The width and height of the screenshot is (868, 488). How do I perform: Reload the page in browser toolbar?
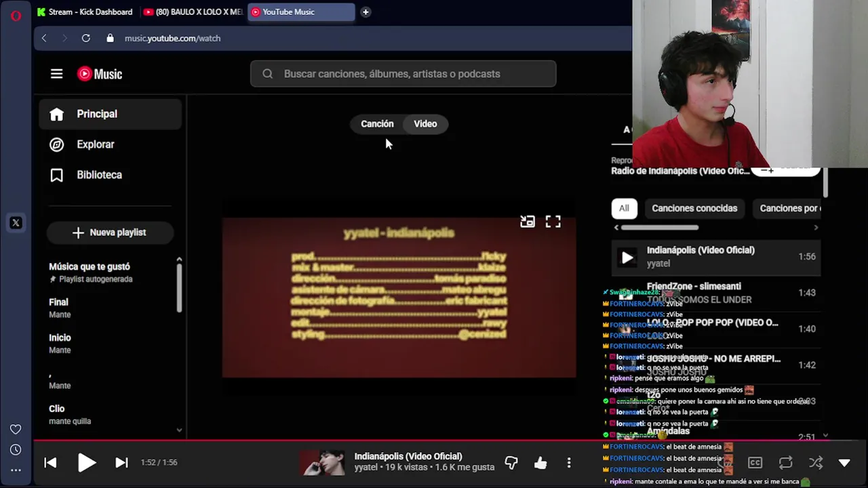pyautogui.click(x=86, y=38)
